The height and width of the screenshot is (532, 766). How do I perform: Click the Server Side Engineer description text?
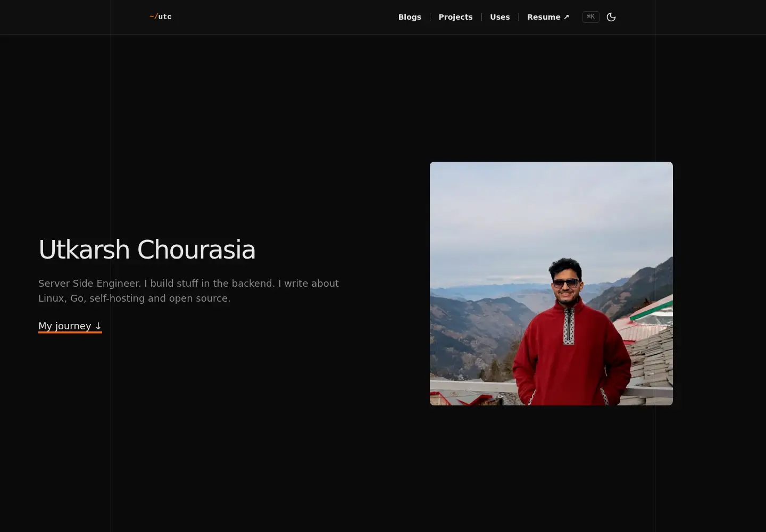pos(188,291)
